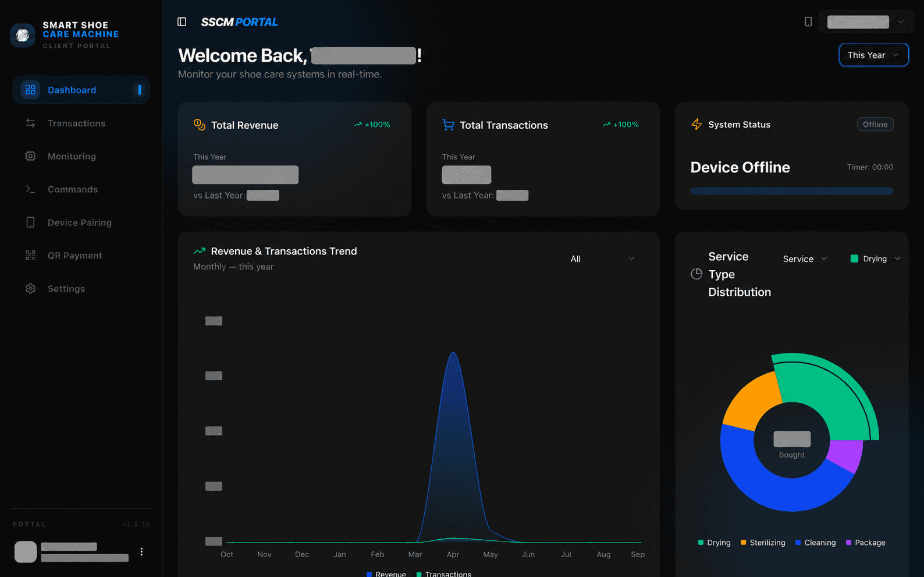Viewport: 924px width, 577px height.
Task: Click the Total Revenue coins icon
Action: [199, 125]
